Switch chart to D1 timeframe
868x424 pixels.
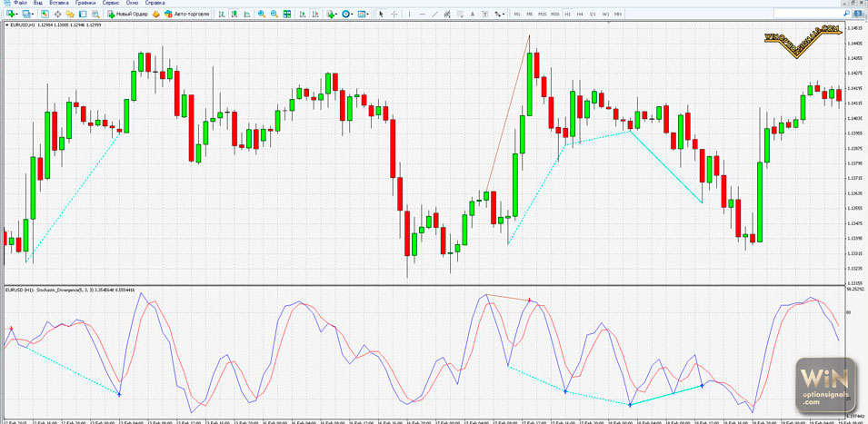pyautogui.click(x=593, y=15)
